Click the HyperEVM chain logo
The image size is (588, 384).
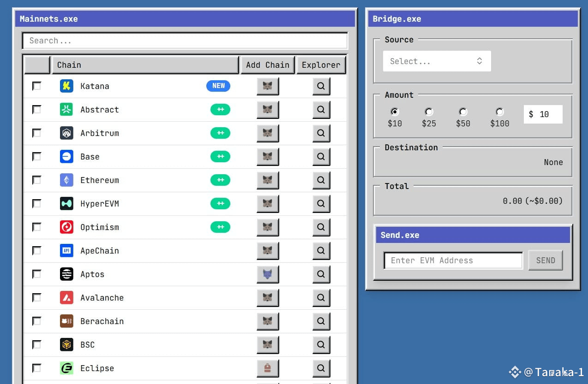click(x=66, y=204)
